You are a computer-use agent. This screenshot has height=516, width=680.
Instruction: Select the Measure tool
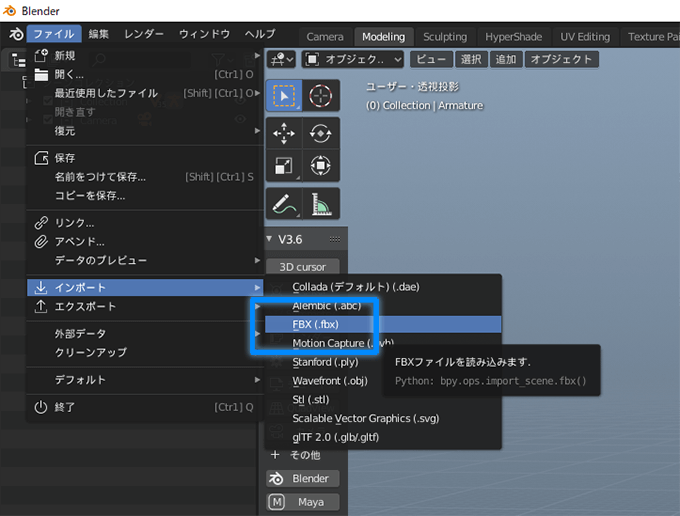[320, 203]
